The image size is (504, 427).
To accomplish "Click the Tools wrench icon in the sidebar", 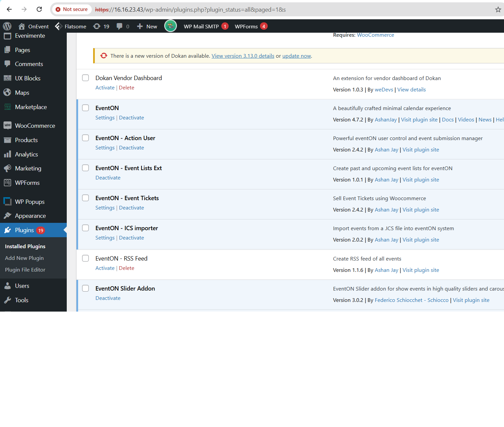I will coord(7,300).
